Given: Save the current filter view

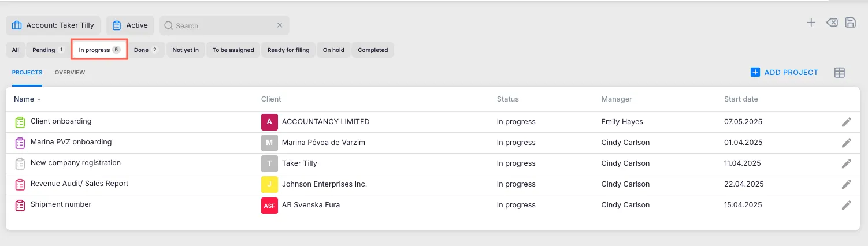Looking at the screenshot, I should click(x=850, y=23).
